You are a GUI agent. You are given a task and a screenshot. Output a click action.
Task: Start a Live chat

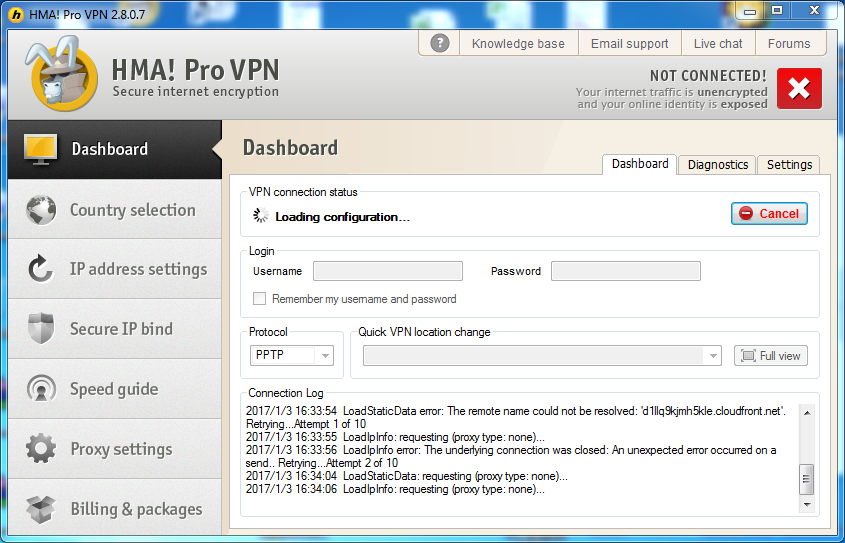point(718,44)
